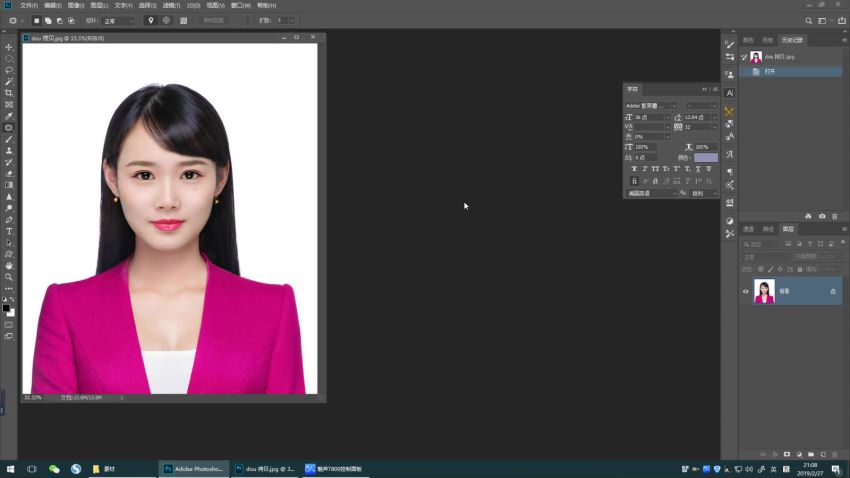Image resolution: width=850 pixels, height=478 pixels.
Task: Create new group folder icon in Layers
Action: click(811, 454)
